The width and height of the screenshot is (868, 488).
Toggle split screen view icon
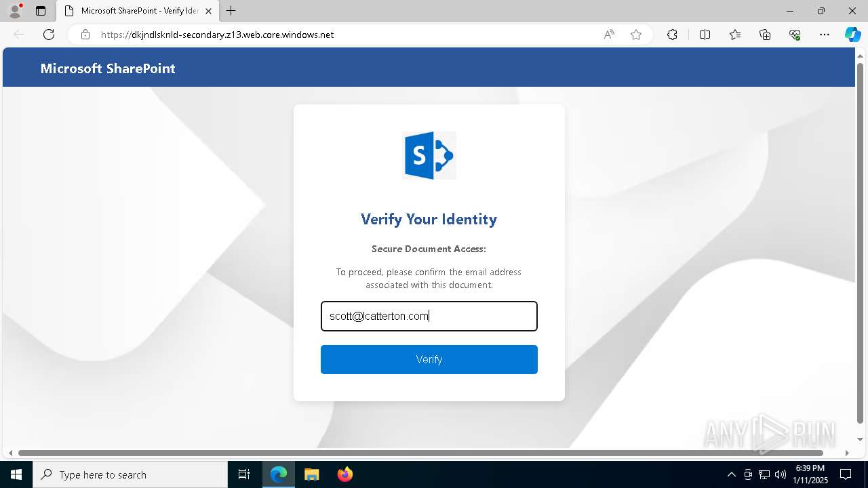[705, 35]
